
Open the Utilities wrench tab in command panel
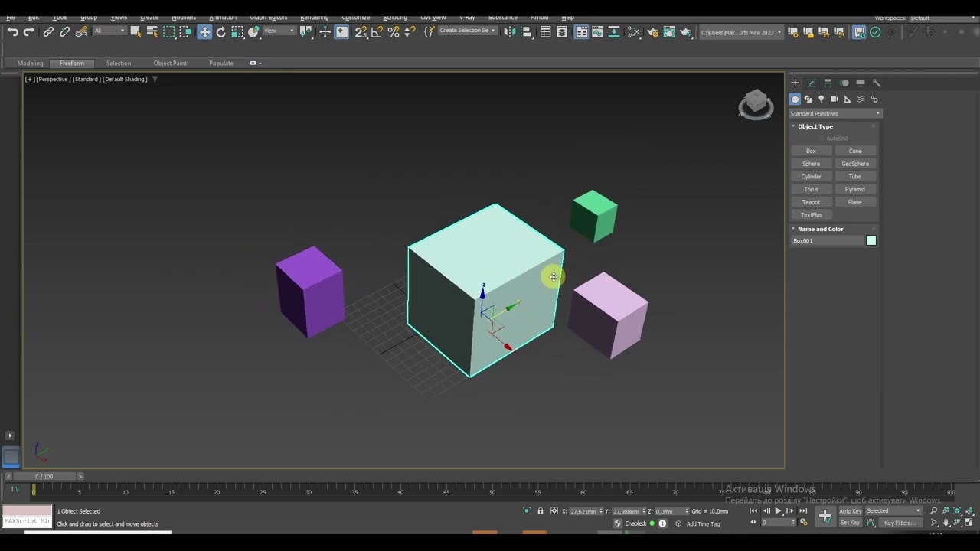tap(877, 83)
